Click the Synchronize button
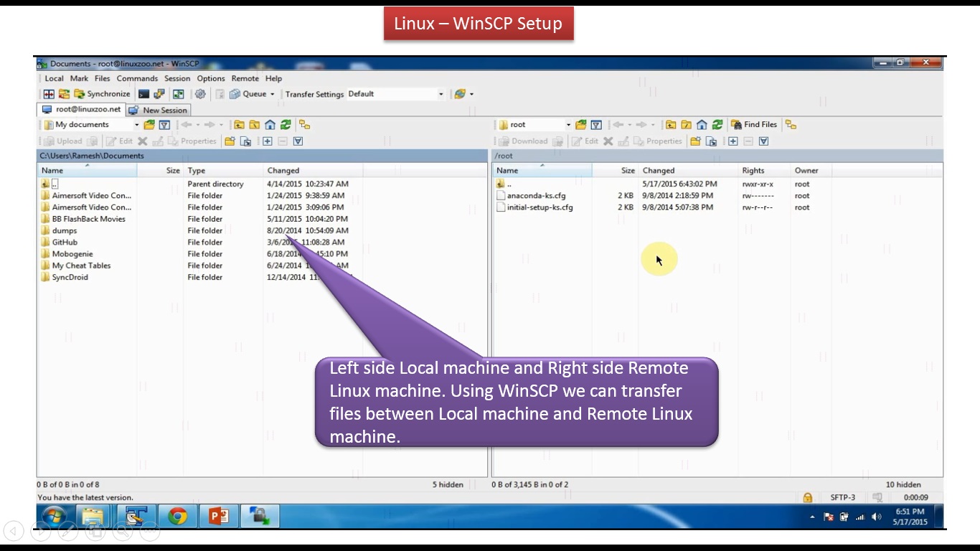980x551 pixels. click(103, 94)
